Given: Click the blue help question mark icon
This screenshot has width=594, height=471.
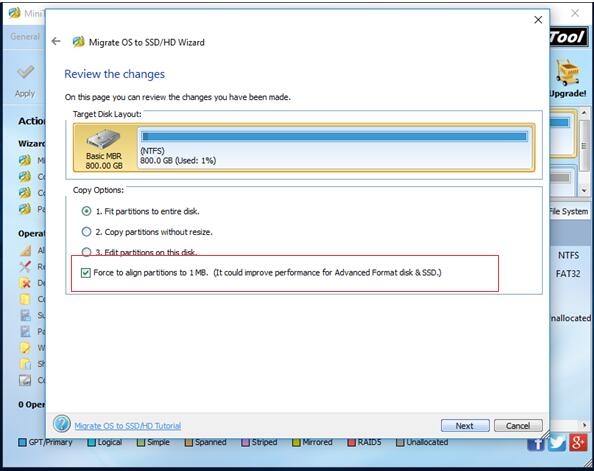Looking at the screenshot, I should tap(62, 424).
